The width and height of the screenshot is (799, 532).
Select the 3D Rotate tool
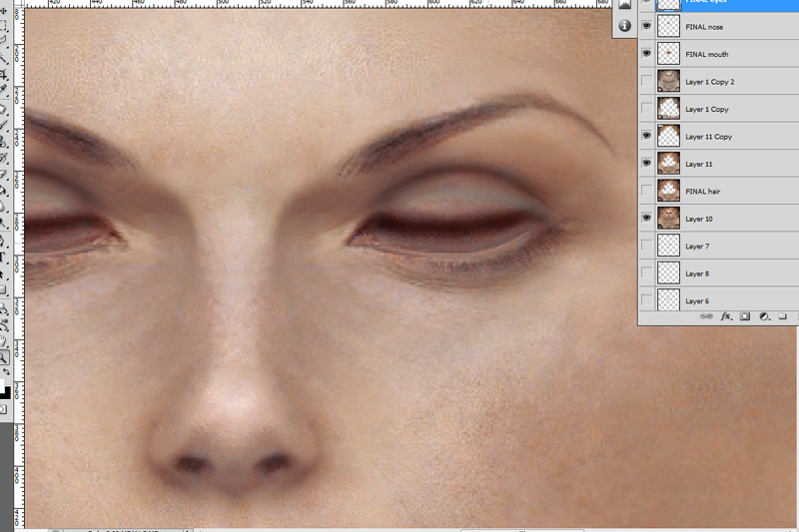[4, 308]
